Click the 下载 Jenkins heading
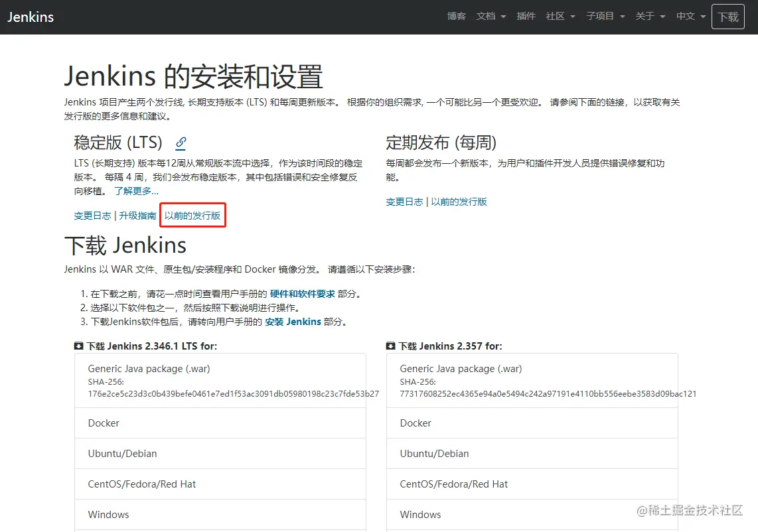Screen dimensions: 758x532 (125, 245)
